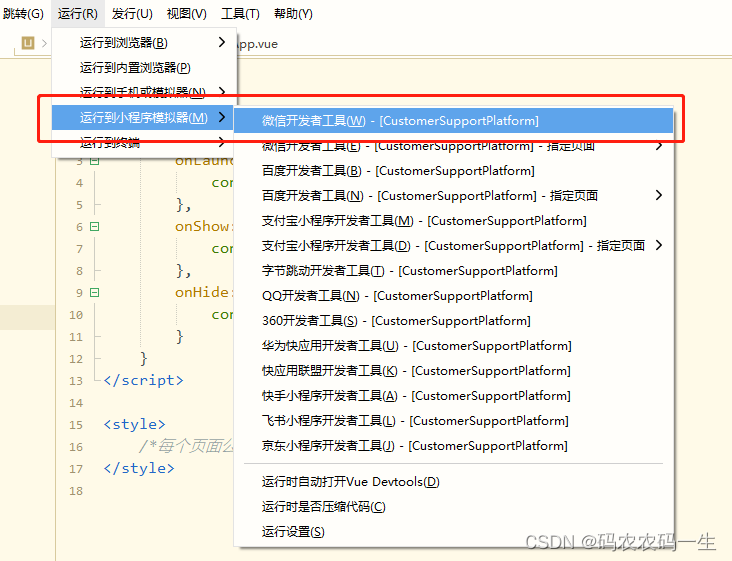This screenshot has width=732, height=561.
Task: Click the </style> tag on line 17
Action: [139, 468]
